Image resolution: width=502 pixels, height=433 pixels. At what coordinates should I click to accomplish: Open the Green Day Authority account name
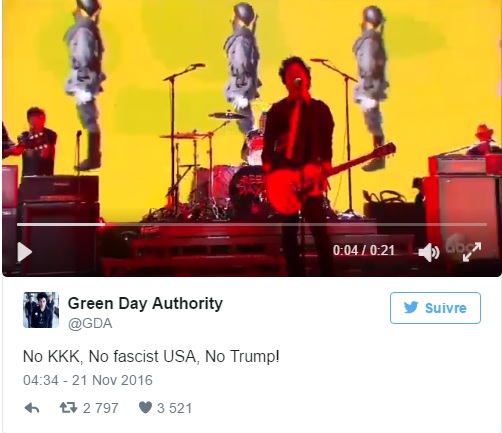point(145,304)
